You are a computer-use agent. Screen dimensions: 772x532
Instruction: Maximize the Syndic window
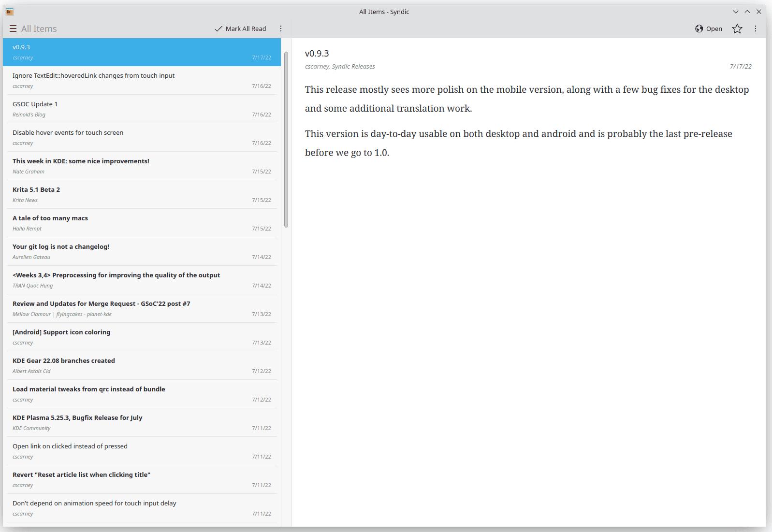pyautogui.click(x=747, y=12)
